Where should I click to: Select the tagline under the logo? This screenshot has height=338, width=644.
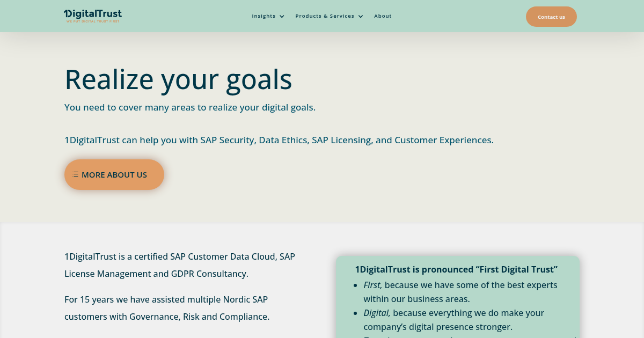(92, 21)
